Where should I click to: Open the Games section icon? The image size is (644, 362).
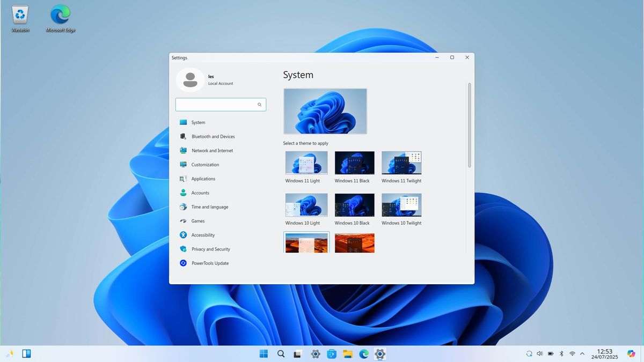pos(183,221)
